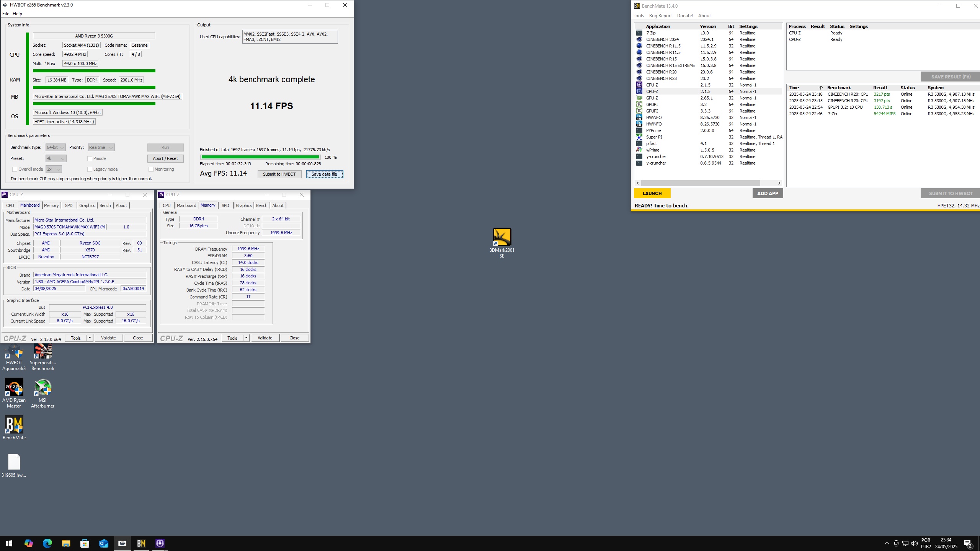
Task: Click BenchMate application list horizontal scrollbar
Action: (701, 183)
